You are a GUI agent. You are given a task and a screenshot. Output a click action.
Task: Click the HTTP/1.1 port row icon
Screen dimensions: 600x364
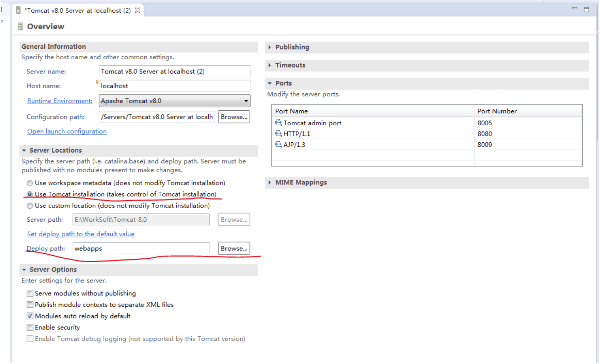click(278, 133)
